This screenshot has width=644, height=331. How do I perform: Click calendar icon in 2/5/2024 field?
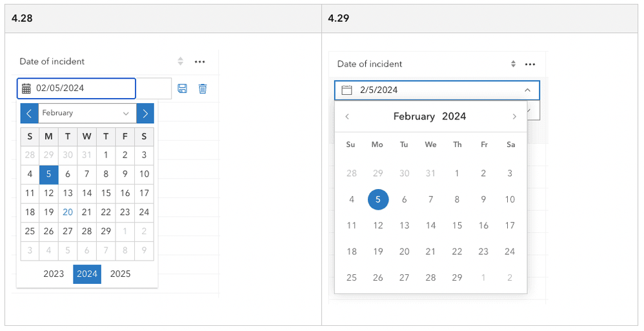(x=347, y=90)
